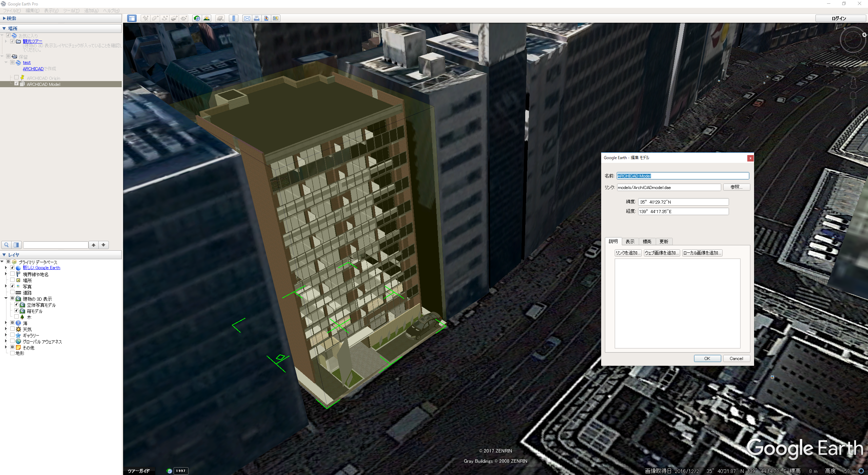The width and height of the screenshot is (868, 475).
Task: Open the 表示(V) menu
Action: 51,11
